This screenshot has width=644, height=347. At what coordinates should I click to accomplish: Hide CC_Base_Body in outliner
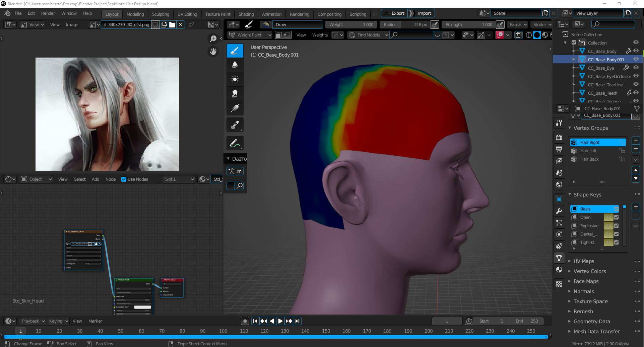click(x=636, y=51)
